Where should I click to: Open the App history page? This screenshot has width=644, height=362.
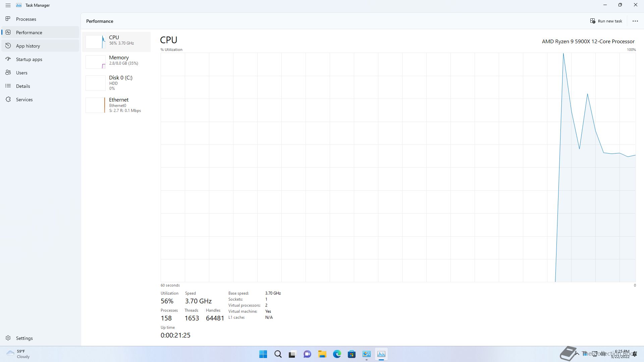pos(40,46)
